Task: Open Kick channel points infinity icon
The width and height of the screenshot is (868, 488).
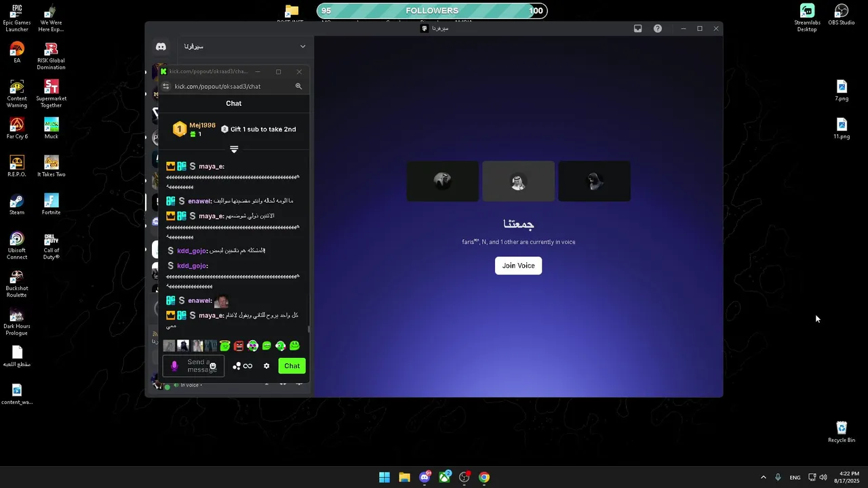Action: 248,366
